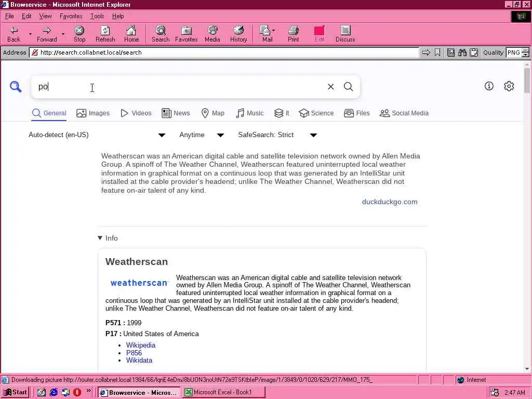Clear the search box with the X icon
The width and height of the screenshot is (532, 399).
coord(331,87)
